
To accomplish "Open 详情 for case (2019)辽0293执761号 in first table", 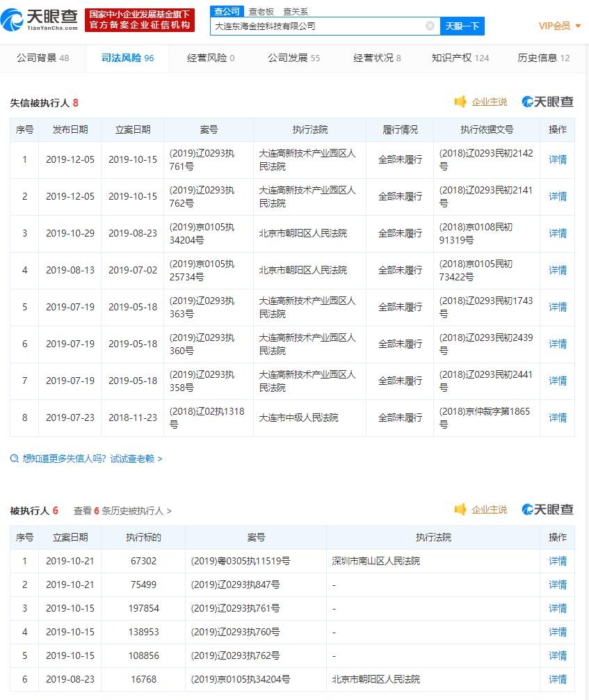I will point(557,159).
